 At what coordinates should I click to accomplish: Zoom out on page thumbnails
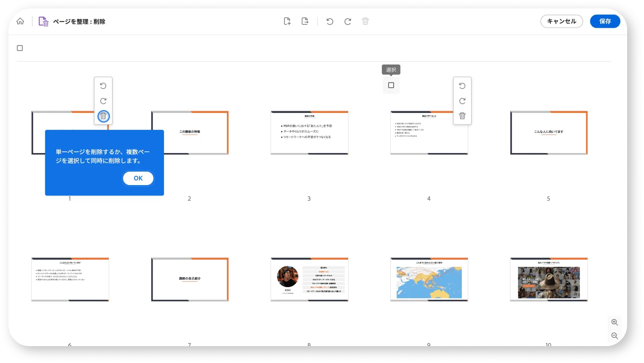pos(615,336)
